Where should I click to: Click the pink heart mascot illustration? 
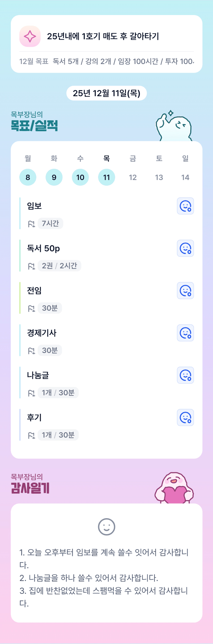pos(174,488)
